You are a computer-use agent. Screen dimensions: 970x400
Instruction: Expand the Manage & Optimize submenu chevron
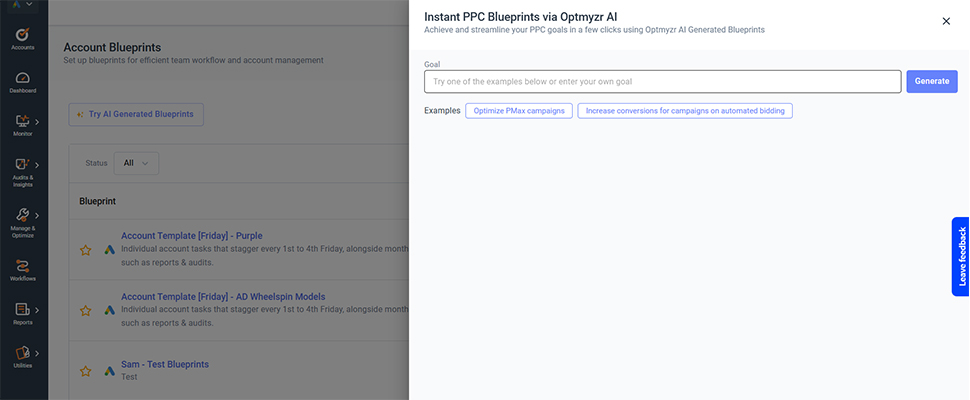(x=37, y=216)
